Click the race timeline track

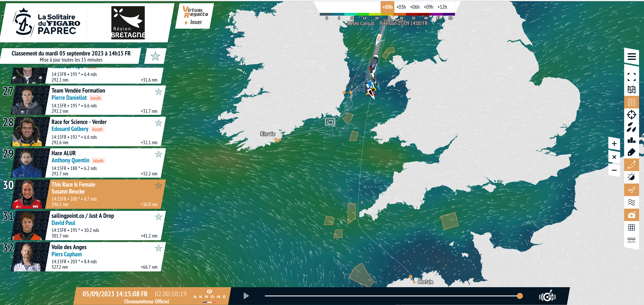coord(392,296)
